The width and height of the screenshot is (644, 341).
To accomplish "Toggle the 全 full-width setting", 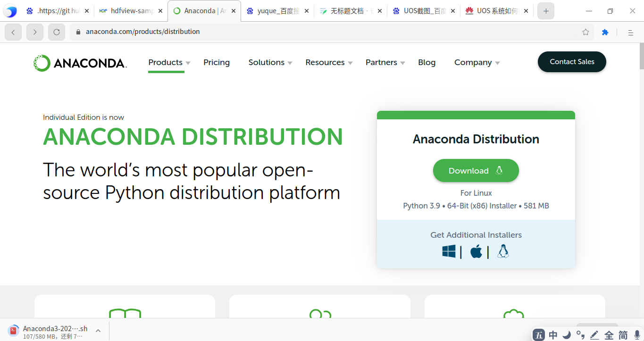I will pos(609,335).
